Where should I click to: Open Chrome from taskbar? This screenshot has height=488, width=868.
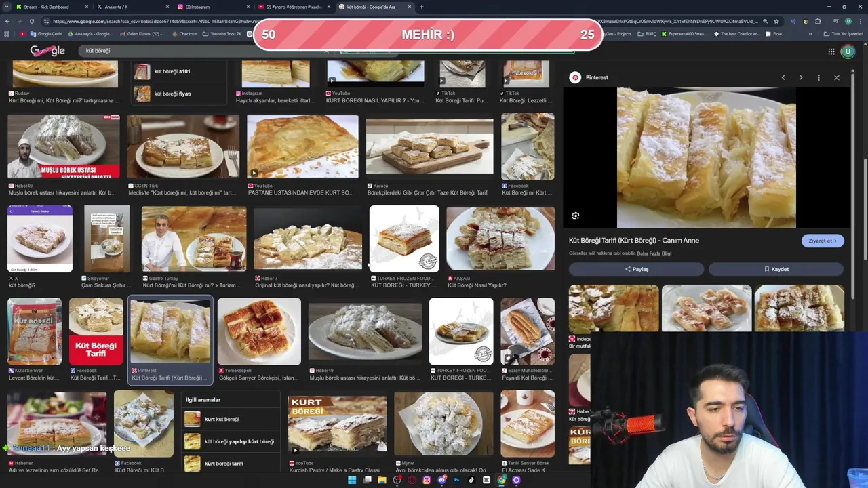point(501,480)
